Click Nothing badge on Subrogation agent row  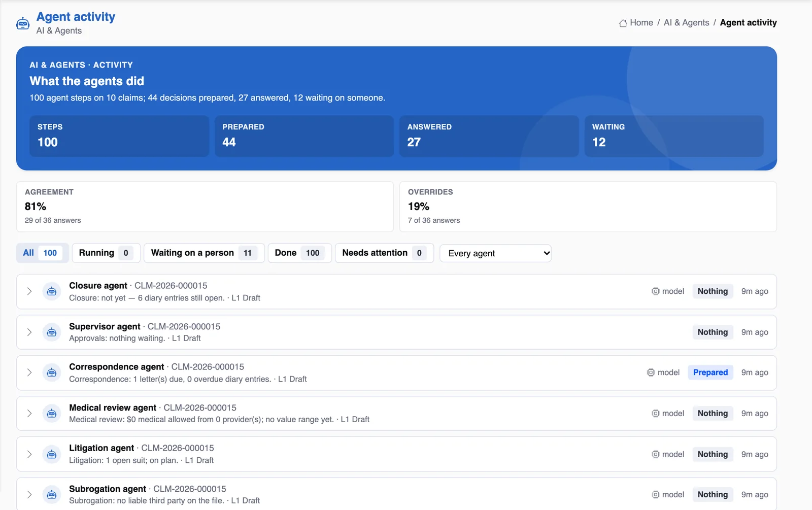point(713,494)
